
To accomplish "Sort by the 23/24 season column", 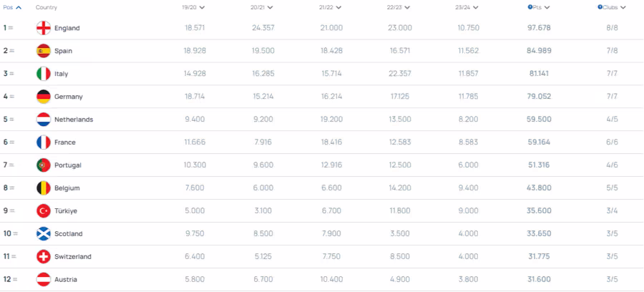I will [467, 7].
